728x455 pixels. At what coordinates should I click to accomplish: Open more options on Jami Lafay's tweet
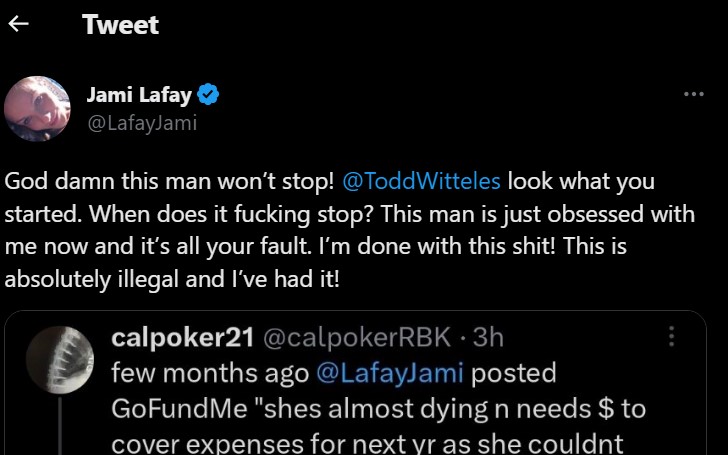[x=693, y=94]
